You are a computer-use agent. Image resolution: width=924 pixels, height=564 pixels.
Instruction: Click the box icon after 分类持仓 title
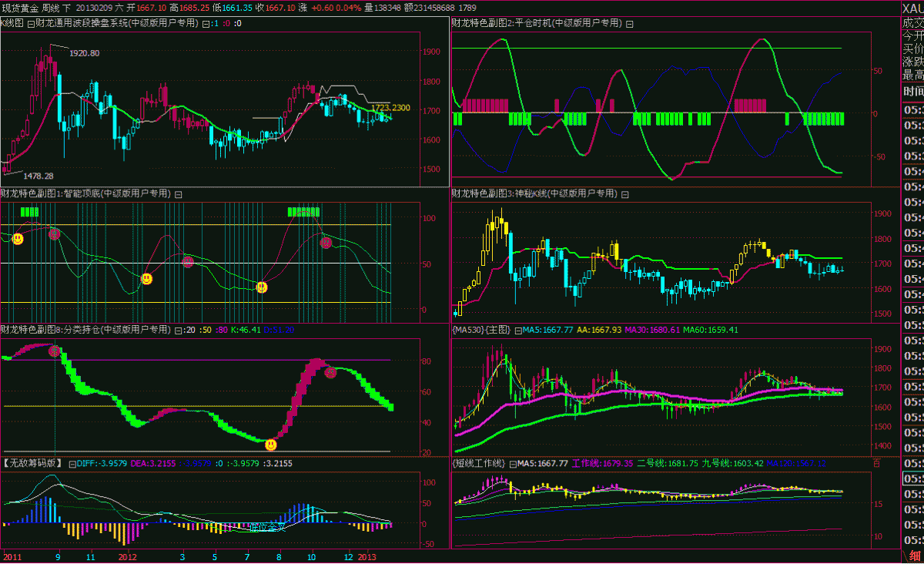(179, 330)
